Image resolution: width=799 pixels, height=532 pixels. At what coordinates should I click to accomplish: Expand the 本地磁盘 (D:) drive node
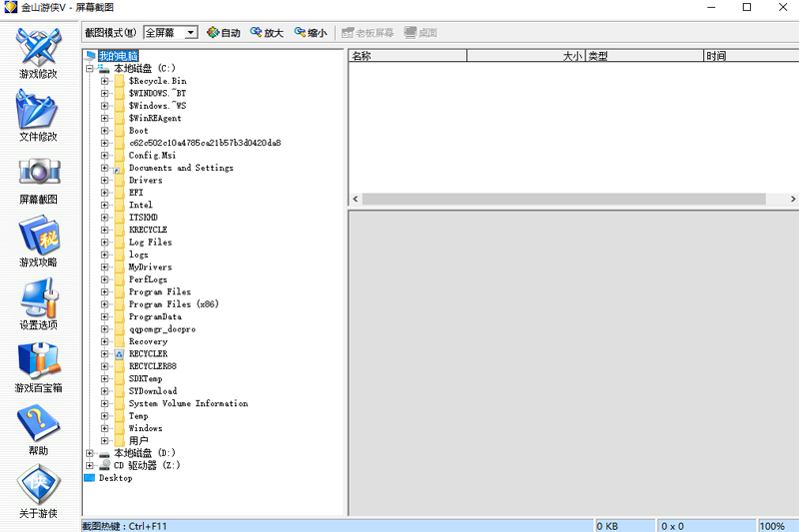(90, 453)
